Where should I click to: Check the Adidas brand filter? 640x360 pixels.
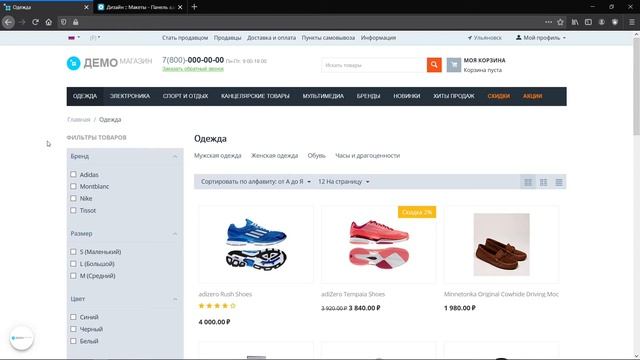point(73,174)
